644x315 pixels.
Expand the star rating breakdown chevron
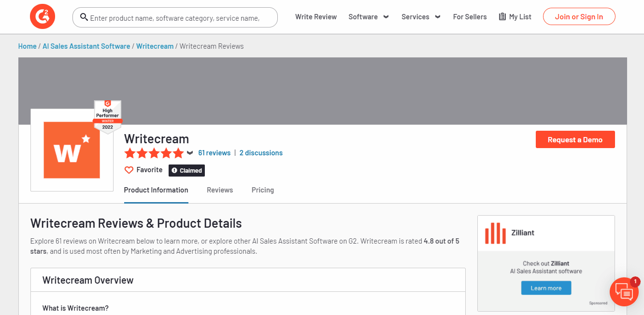pyautogui.click(x=190, y=153)
